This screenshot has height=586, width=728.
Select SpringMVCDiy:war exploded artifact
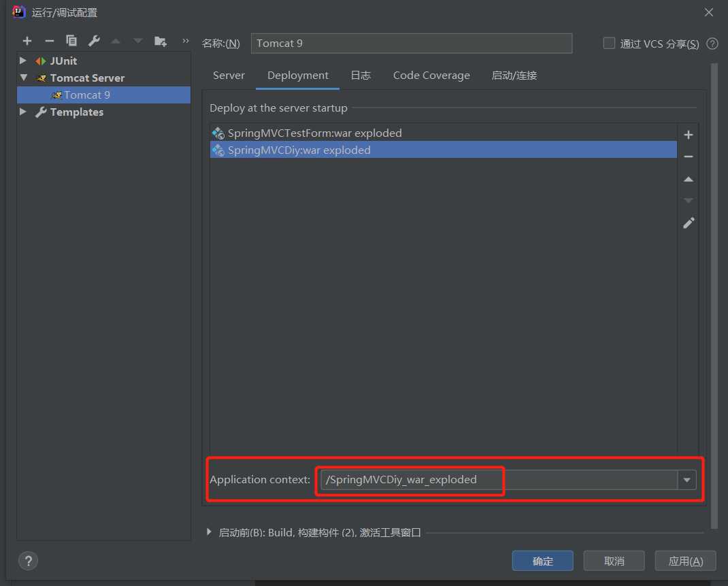(444, 150)
